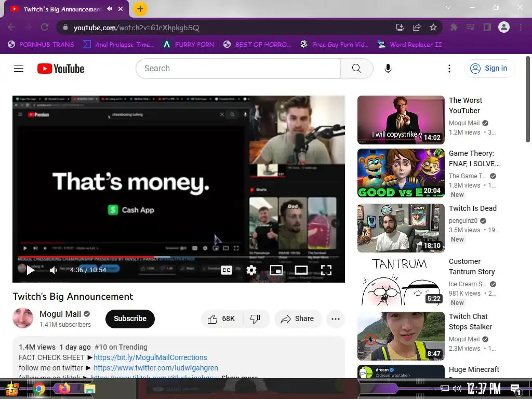Seek on the red video progress bar
Image resolution: width=532 pixels, height=399 pixels.
coord(179,257)
